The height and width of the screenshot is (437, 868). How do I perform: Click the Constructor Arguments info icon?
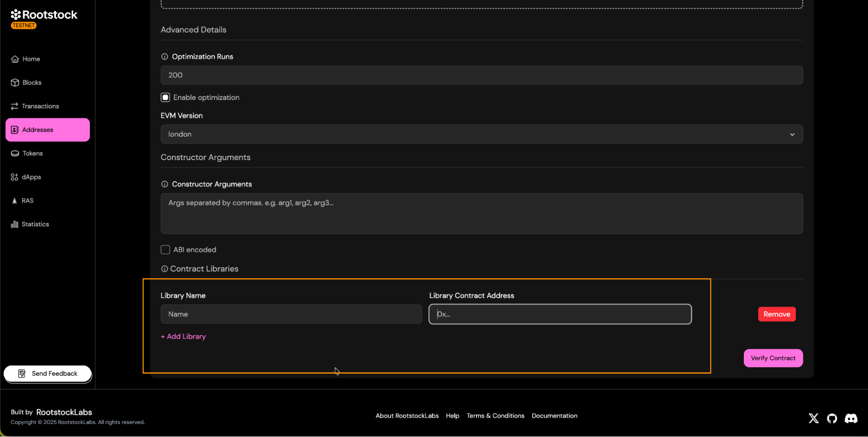[165, 184]
